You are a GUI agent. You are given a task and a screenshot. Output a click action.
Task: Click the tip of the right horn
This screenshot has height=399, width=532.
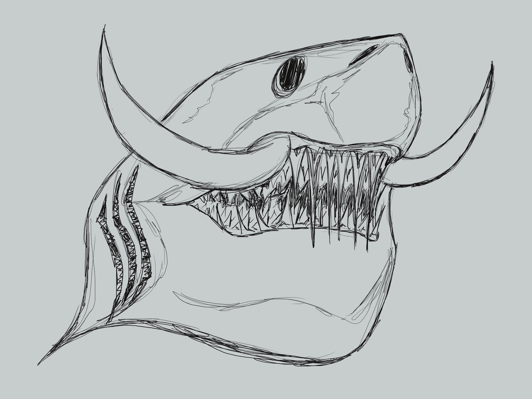(492, 65)
